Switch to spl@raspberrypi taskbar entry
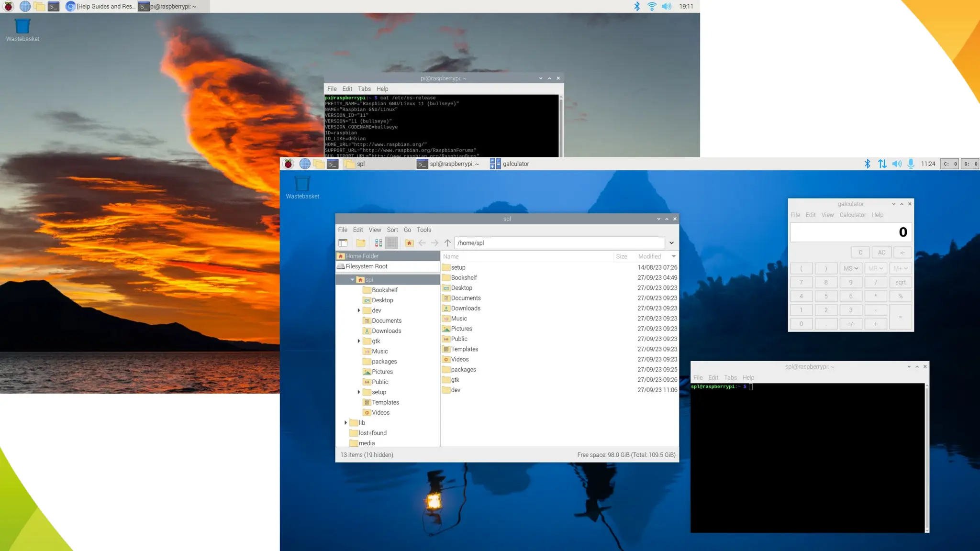Viewport: 980px width, 551px height. coord(449,164)
